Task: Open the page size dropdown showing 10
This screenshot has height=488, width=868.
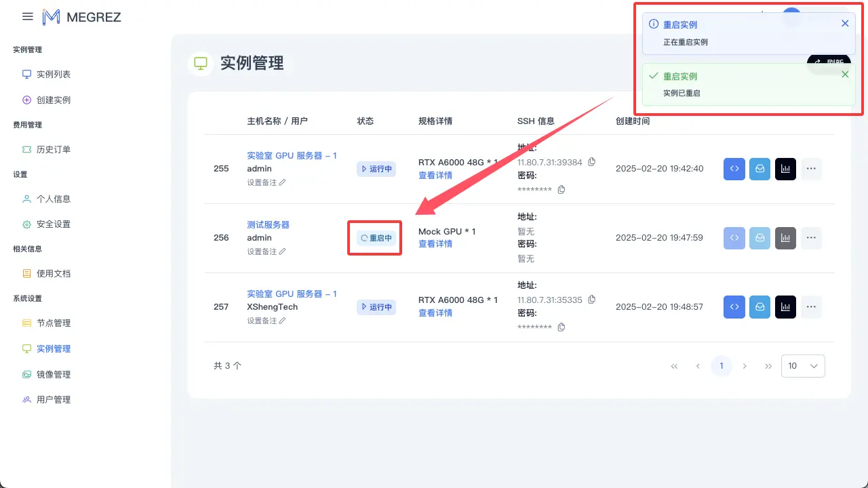Action: pos(803,365)
